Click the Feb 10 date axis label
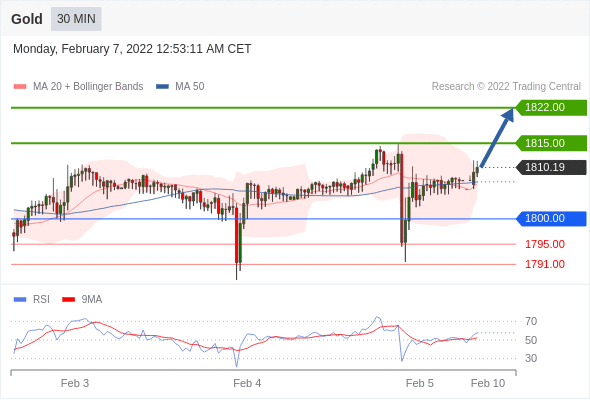 click(x=488, y=383)
